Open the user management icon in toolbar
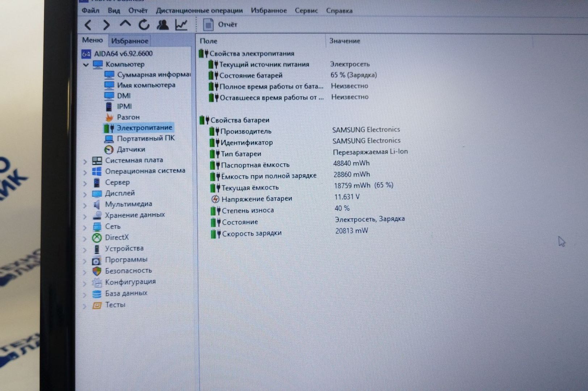This screenshot has width=588, height=391. (163, 25)
